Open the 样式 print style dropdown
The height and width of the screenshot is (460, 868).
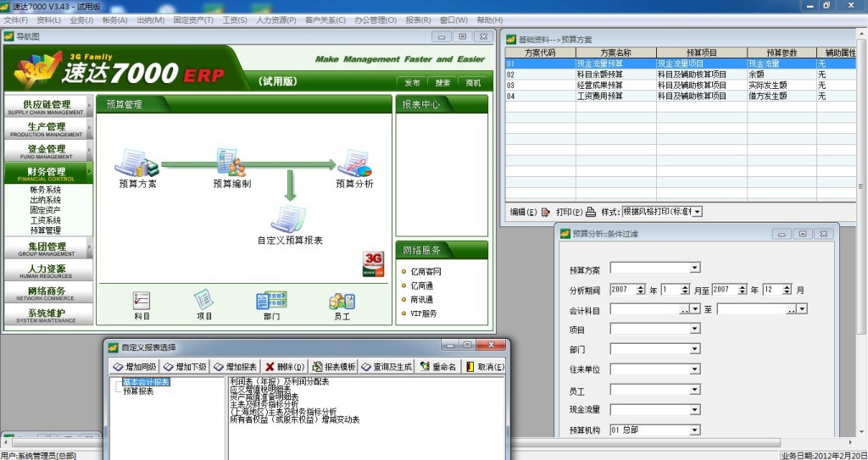click(697, 212)
